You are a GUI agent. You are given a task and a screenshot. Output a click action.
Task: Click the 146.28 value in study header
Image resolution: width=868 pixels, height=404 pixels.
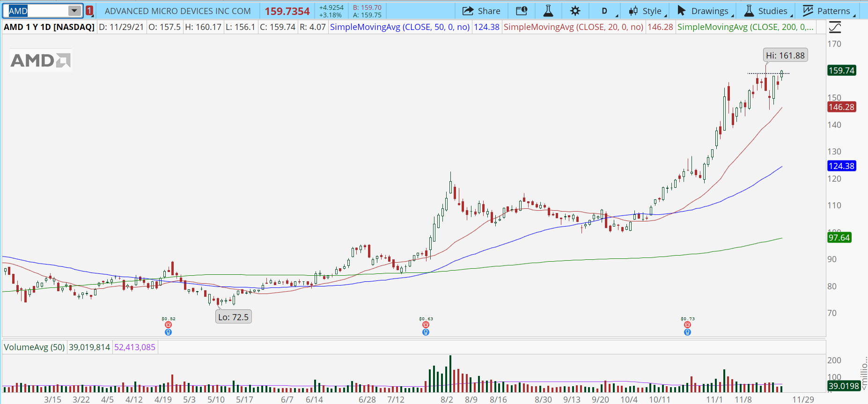(x=660, y=27)
